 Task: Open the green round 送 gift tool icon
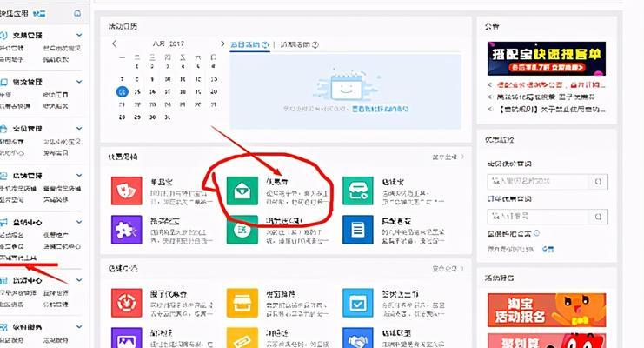point(242,230)
